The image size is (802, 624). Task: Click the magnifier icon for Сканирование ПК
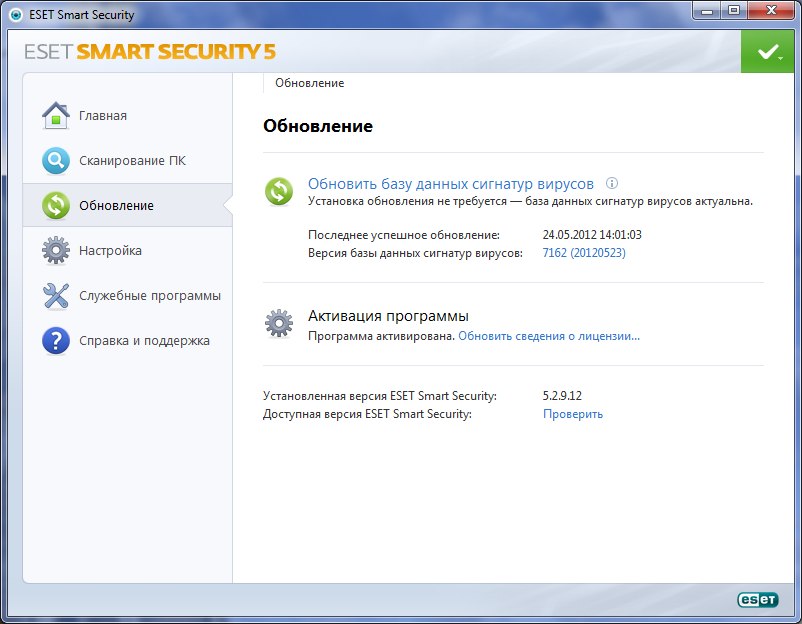pyautogui.click(x=56, y=161)
